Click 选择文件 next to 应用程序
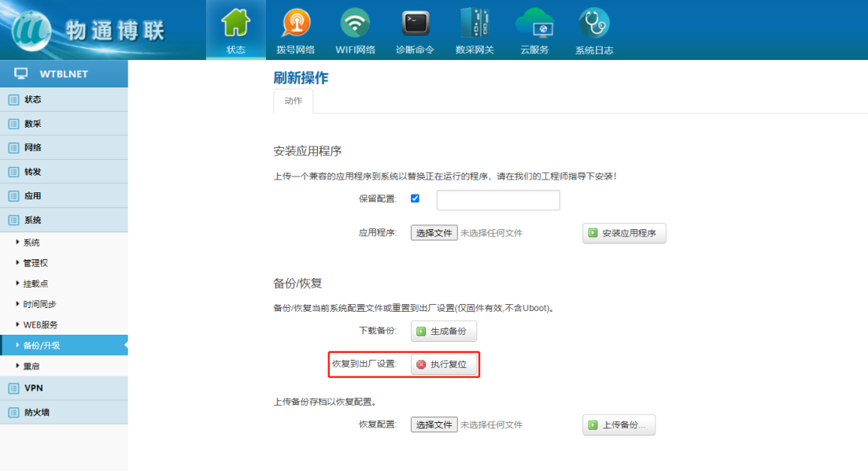Viewport: 868px width, 471px height. coord(434,233)
